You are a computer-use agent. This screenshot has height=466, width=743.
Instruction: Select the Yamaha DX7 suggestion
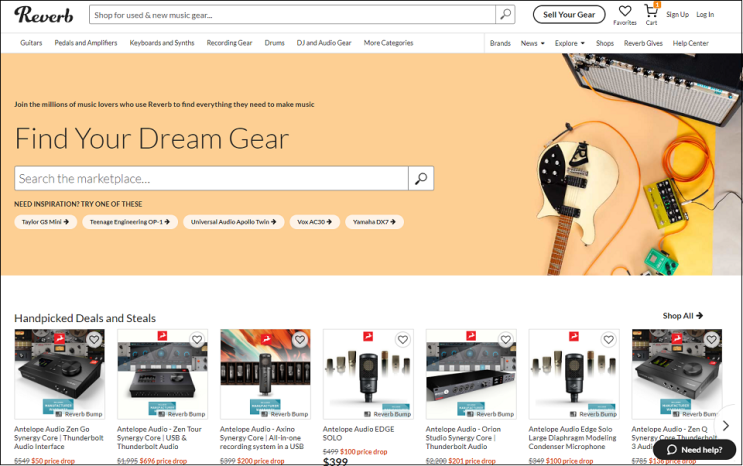pyautogui.click(x=374, y=222)
